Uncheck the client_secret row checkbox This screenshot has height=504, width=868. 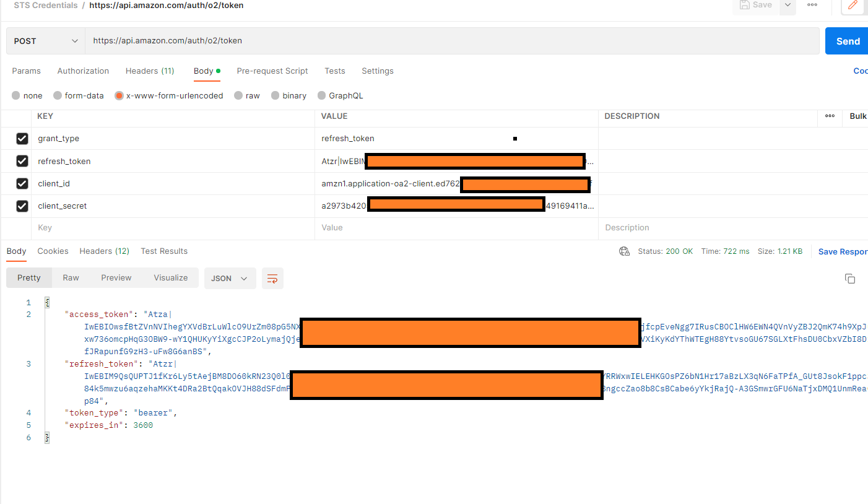[22, 206]
